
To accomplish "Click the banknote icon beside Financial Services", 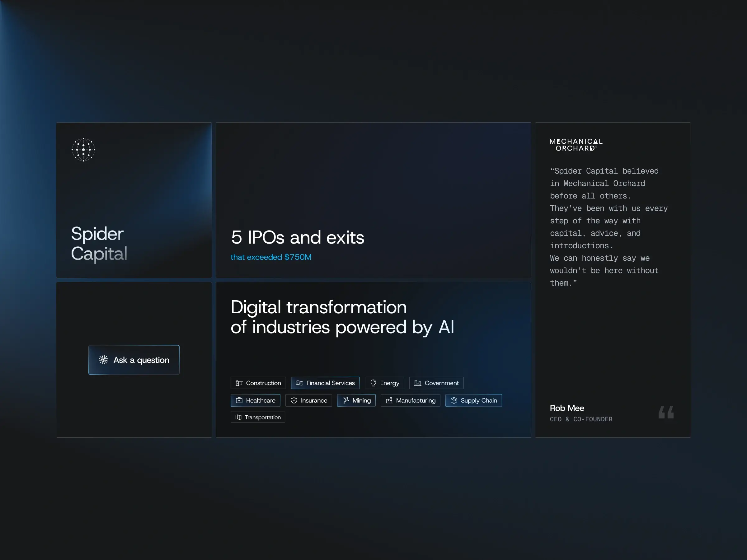I will [x=299, y=383].
